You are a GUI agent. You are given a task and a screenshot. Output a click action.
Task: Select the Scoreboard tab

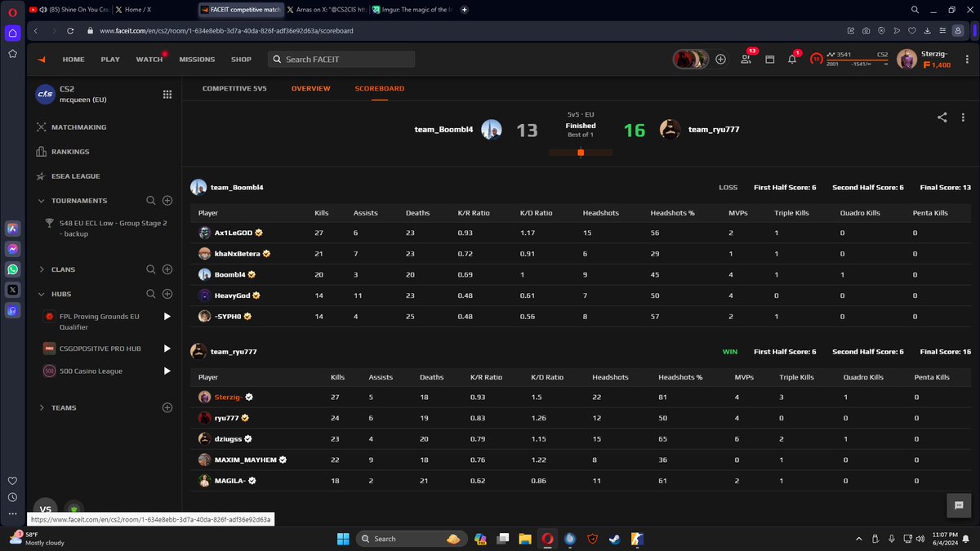pos(379,88)
